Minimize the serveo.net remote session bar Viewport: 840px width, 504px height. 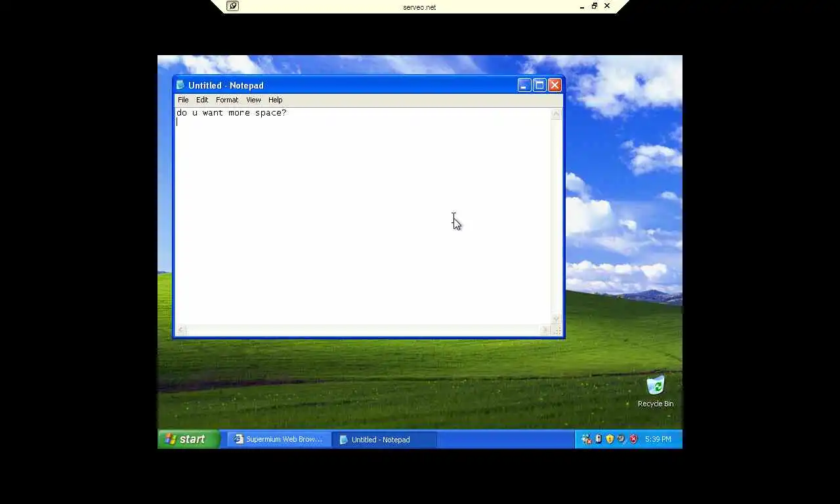coord(582,7)
